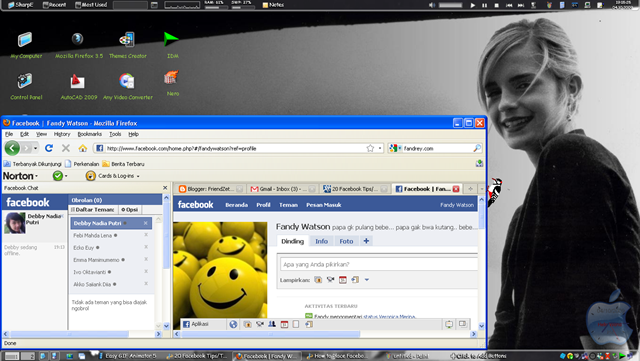640x361 pixels.
Task: Bookmark this page with the star icon
Action: pos(370,148)
